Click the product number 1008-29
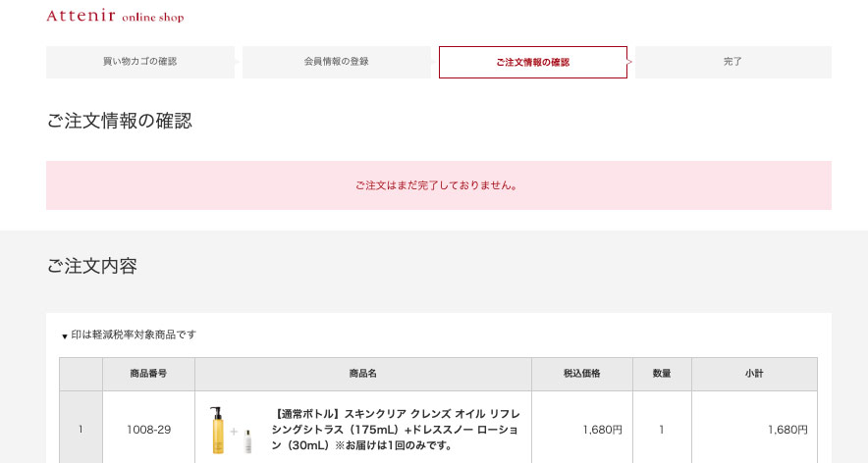This screenshot has height=463, width=868. (x=148, y=430)
